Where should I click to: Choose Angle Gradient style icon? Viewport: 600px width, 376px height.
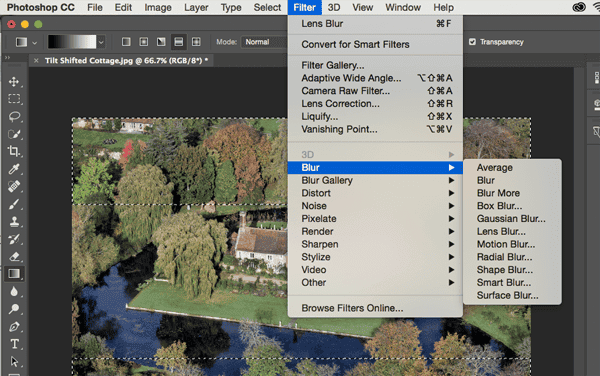coord(161,42)
